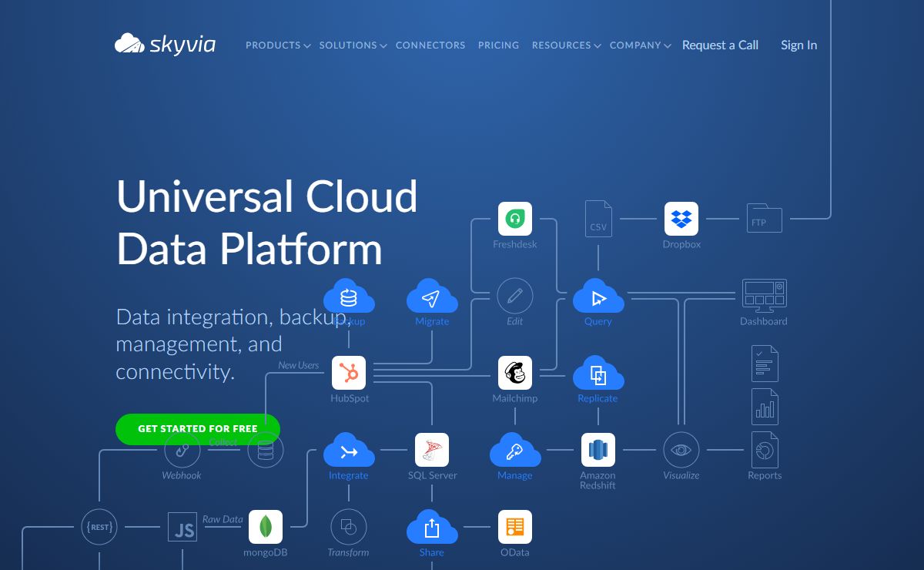Select the SQL Server icon

[432, 450]
